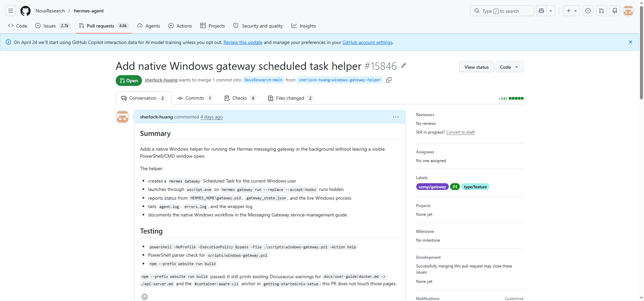
Task: Open the hermes-agent repository link
Action: point(89,11)
